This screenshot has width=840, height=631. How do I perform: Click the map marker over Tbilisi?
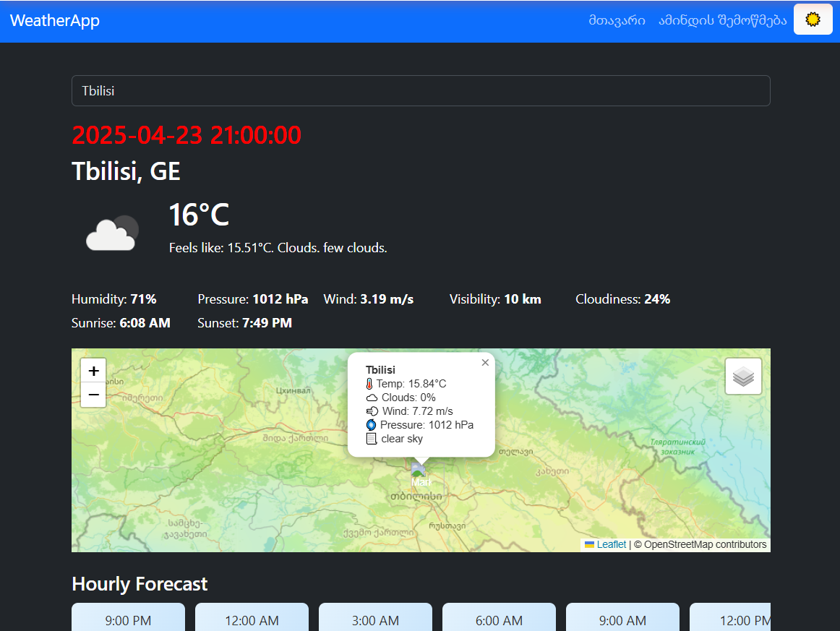click(x=421, y=475)
